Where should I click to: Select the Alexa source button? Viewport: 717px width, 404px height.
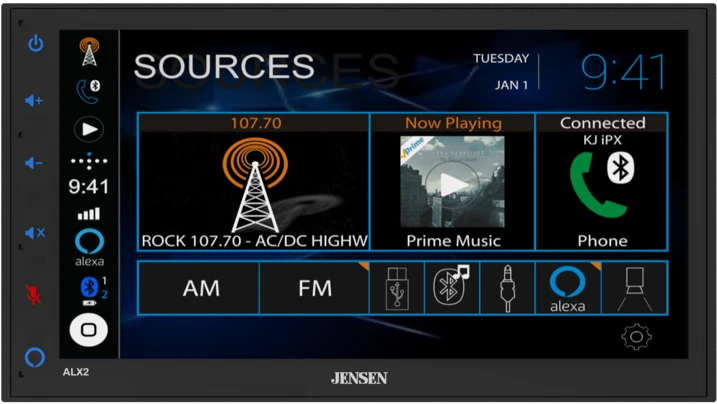tap(568, 288)
